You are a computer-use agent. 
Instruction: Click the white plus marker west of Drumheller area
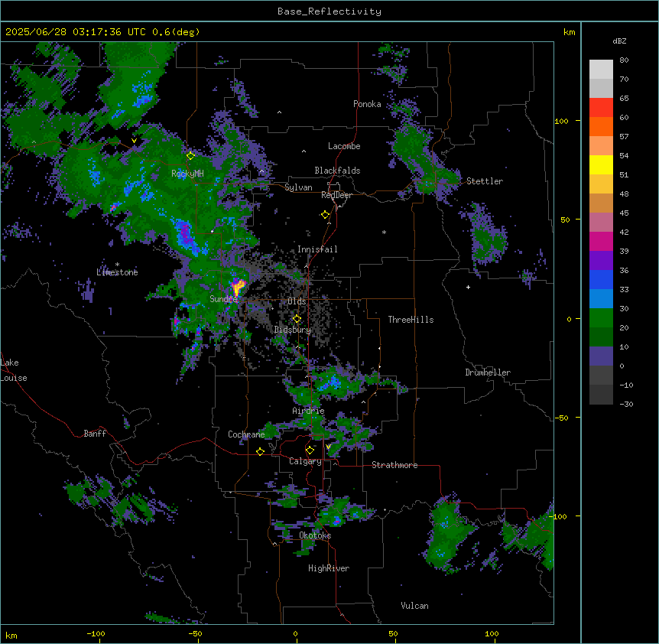click(x=468, y=287)
